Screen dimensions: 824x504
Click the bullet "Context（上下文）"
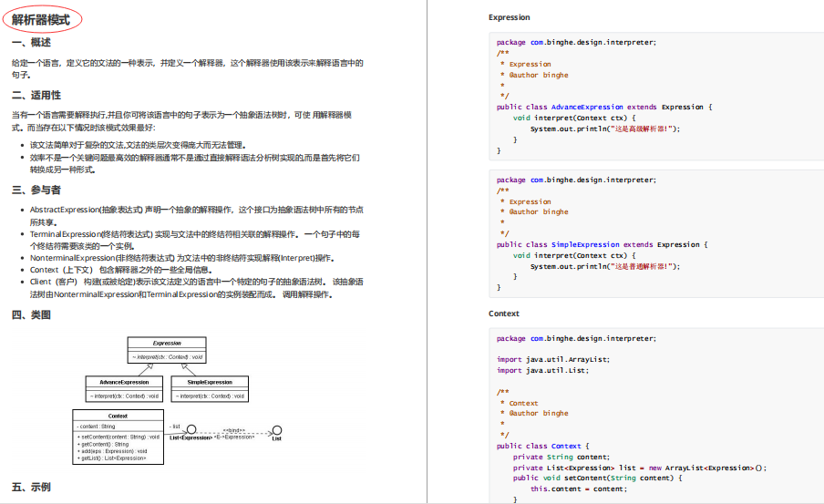click(x=121, y=270)
